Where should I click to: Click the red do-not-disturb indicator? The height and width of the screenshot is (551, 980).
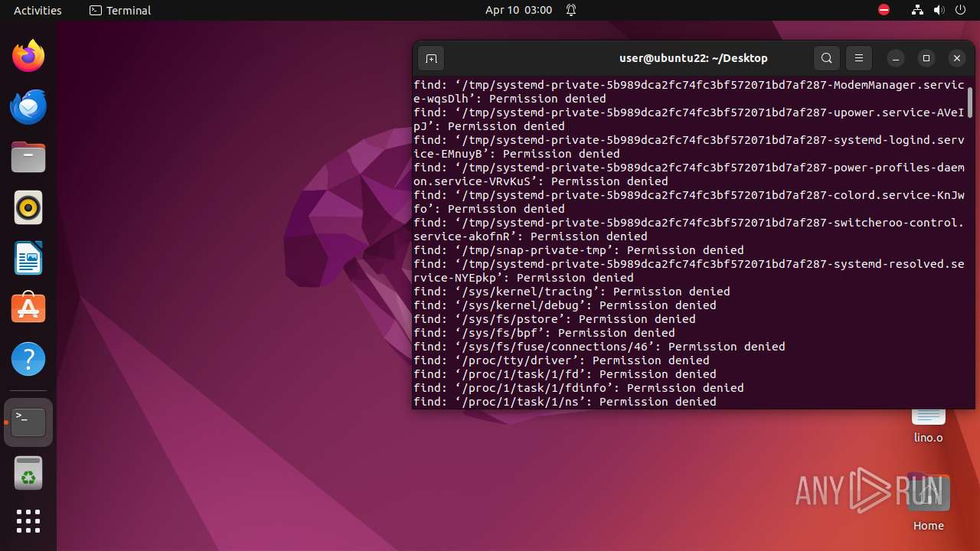[884, 10]
